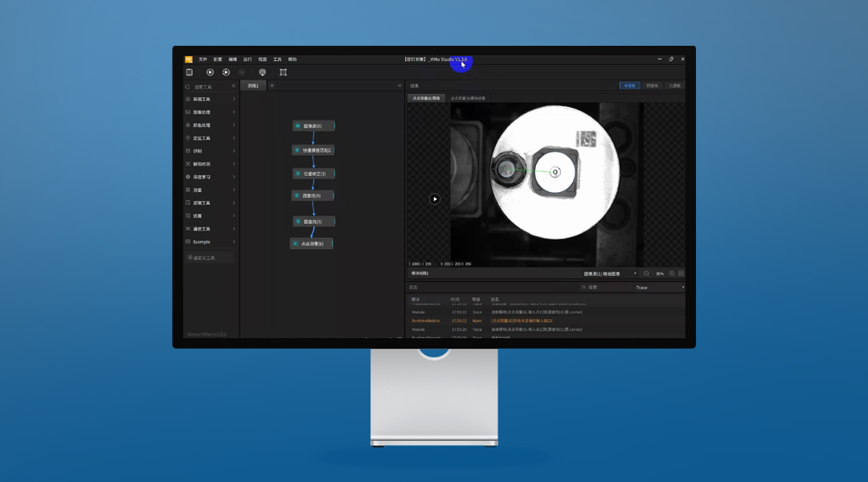The height and width of the screenshot is (482, 868).
Task: Click the fit-to-window icon in image viewer
Action: 681,273
